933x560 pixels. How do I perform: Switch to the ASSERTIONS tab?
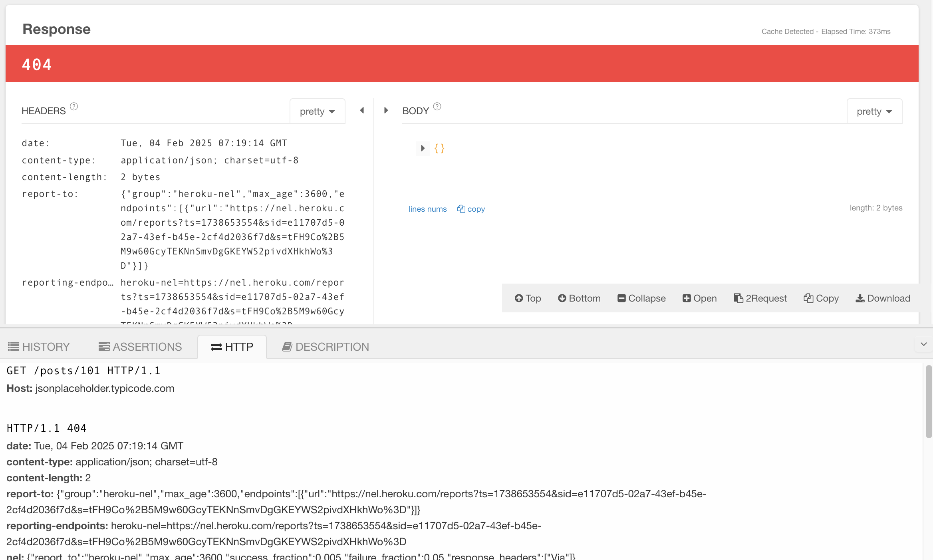140,347
